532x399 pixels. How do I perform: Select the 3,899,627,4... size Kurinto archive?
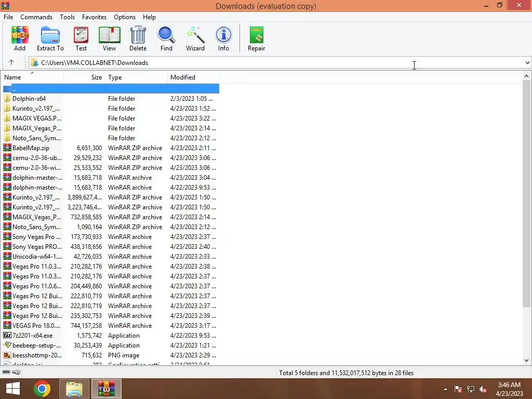[111, 197]
